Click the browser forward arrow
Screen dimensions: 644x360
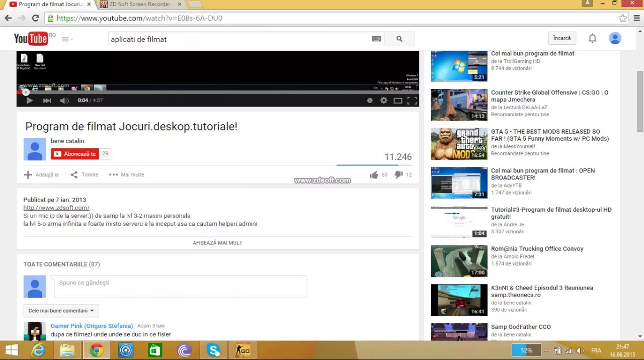(x=22, y=18)
